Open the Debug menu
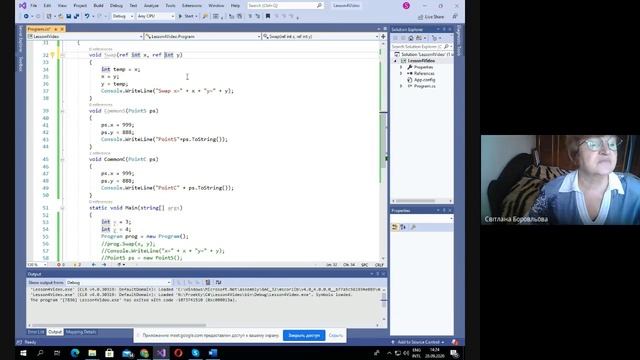 (x=116, y=6)
